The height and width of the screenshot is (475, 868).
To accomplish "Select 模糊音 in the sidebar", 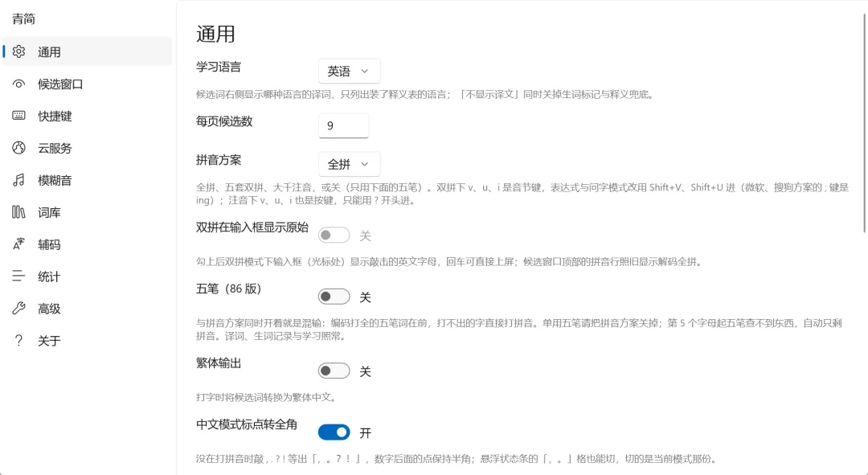I will pos(88,180).
